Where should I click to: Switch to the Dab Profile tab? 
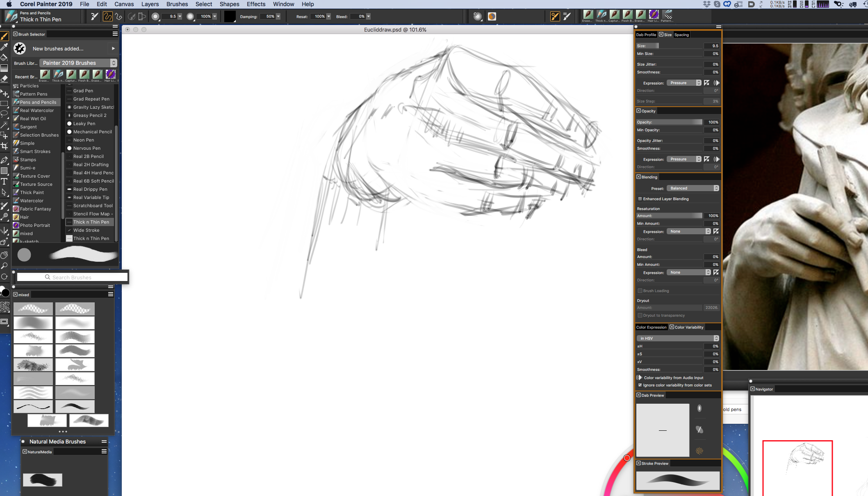646,35
